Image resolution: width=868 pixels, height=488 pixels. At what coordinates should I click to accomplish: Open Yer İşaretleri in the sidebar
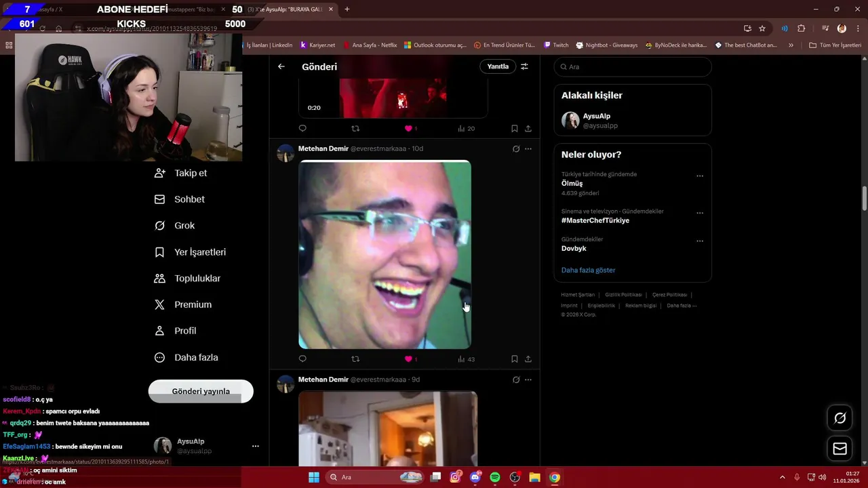191,252
